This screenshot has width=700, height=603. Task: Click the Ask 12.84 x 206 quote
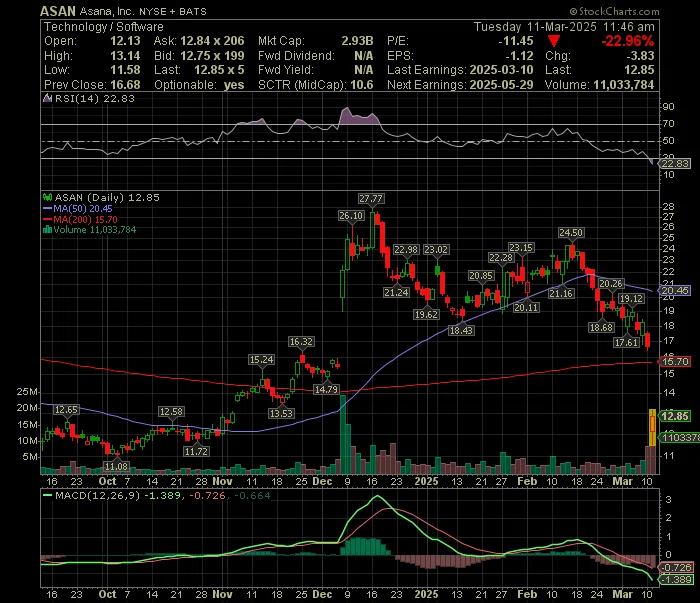[x=199, y=41]
